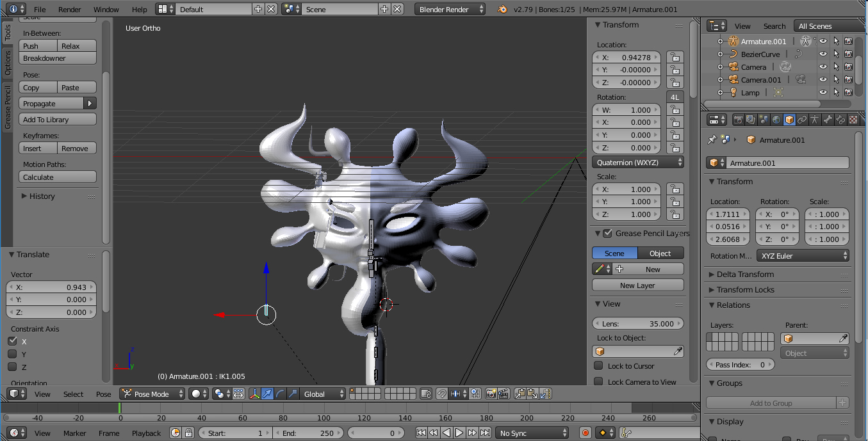Image resolution: width=868 pixels, height=441 pixels.
Task: Enable the Y constraint axis checkbox
Action: pos(12,354)
